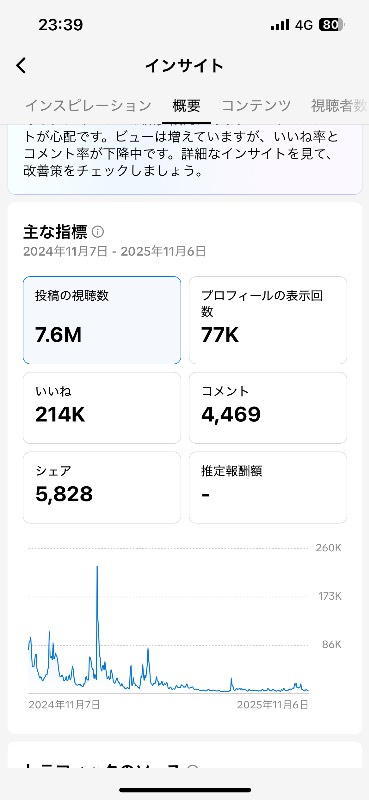The height and width of the screenshot is (800, 369).
Task: Select the 推定報酬額 metric card
Action: 268,487
